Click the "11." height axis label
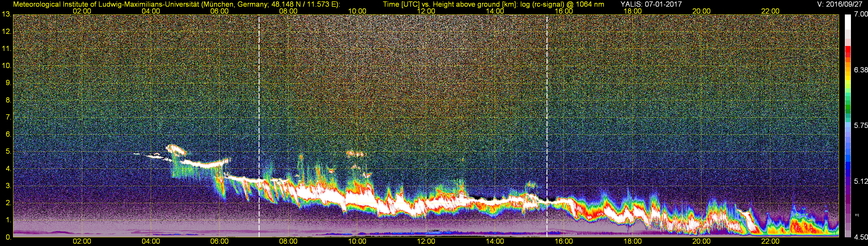The image size is (868, 246). [7, 49]
